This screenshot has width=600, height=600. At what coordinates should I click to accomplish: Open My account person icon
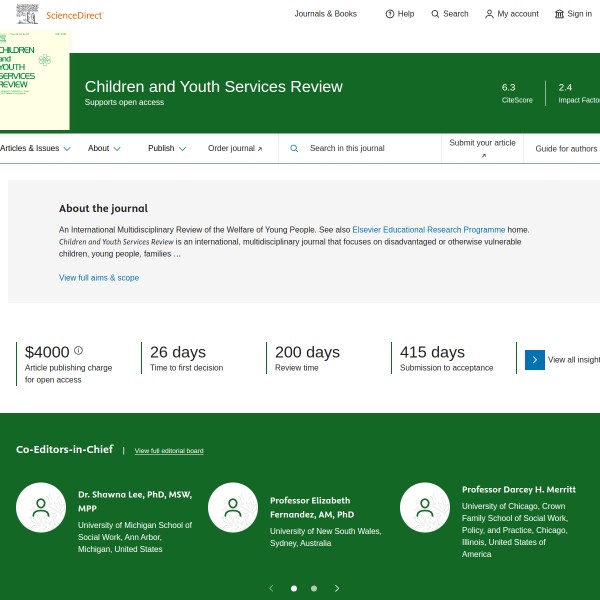[489, 14]
